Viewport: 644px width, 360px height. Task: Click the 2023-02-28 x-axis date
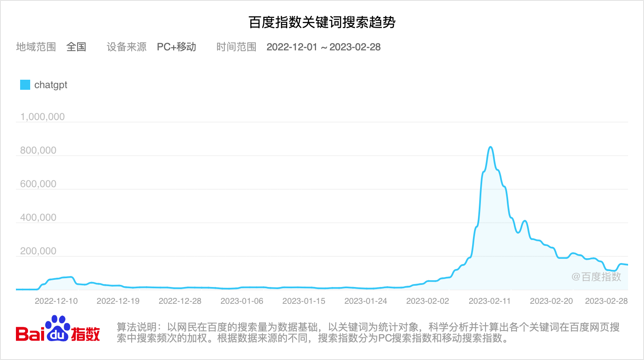click(606, 301)
